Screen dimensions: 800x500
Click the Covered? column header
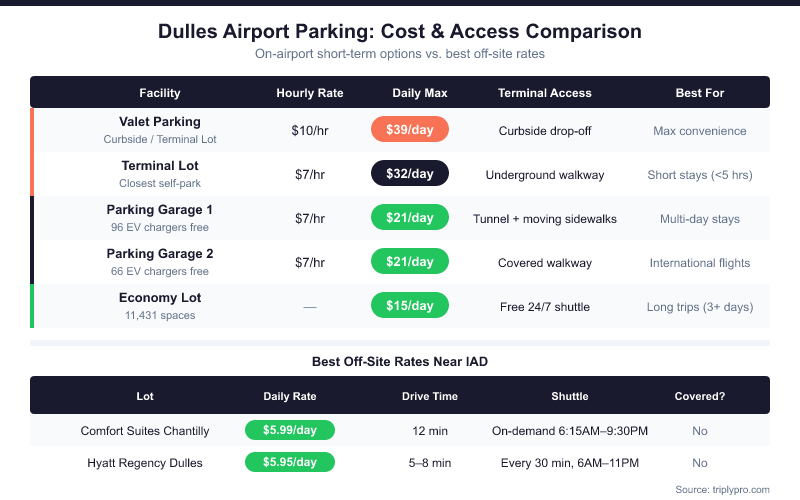tap(700, 396)
